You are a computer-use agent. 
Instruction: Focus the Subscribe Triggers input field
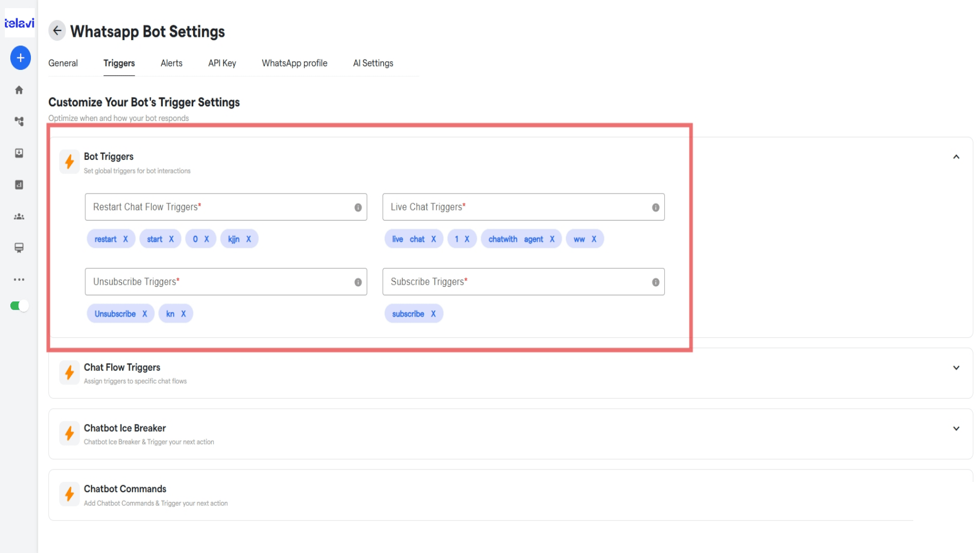(x=523, y=282)
